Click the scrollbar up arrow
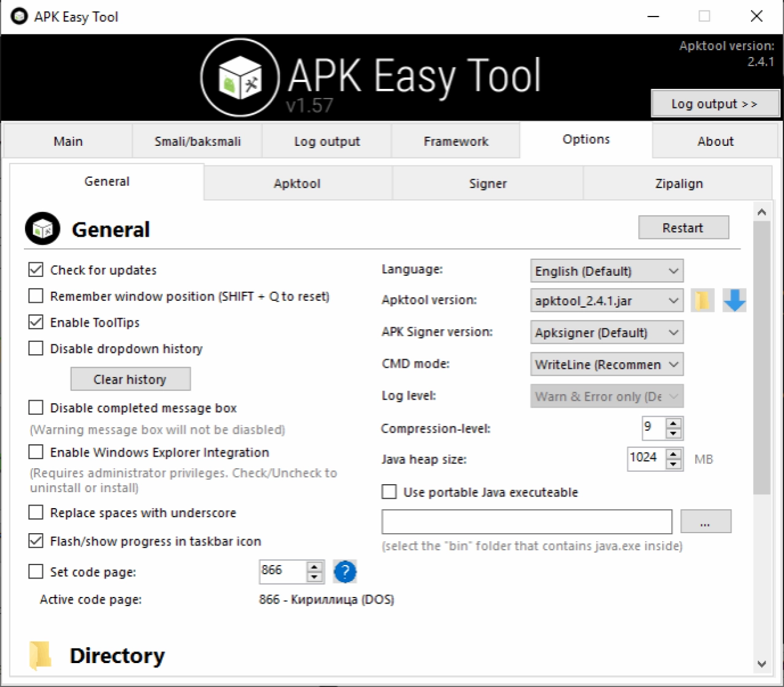 click(761, 212)
